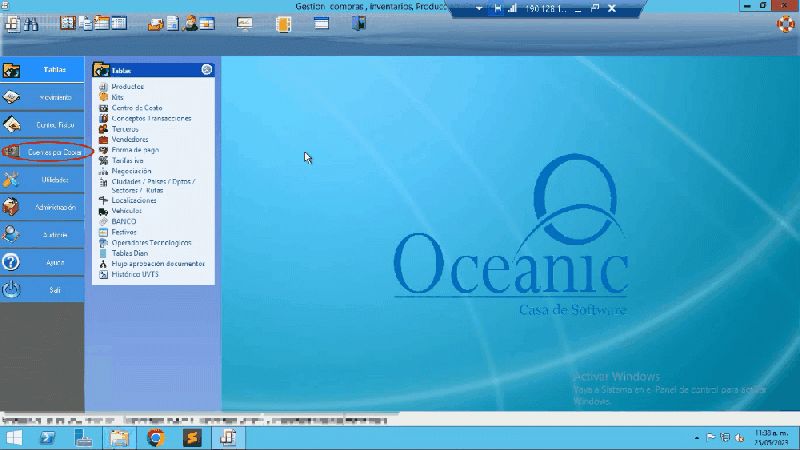Viewport: 800px width, 450px height.
Task: Expand the remote session bar dropdown arrow
Action: [479, 9]
